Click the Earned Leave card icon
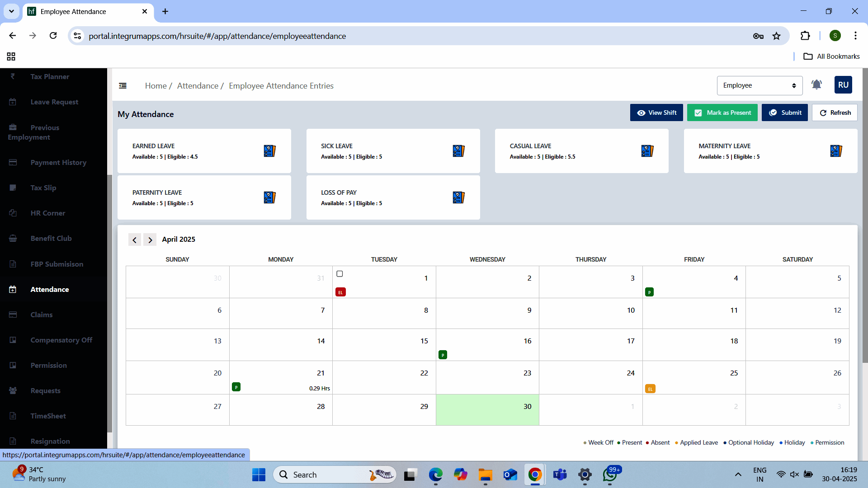This screenshot has height=488, width=868. coord(269,151)
